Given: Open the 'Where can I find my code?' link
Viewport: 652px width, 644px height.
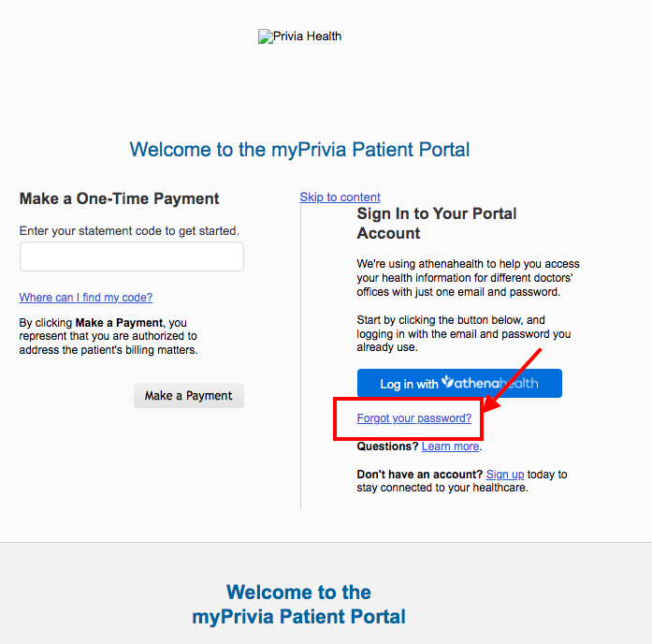Looking at the screenshot, I should pos(86,298).
